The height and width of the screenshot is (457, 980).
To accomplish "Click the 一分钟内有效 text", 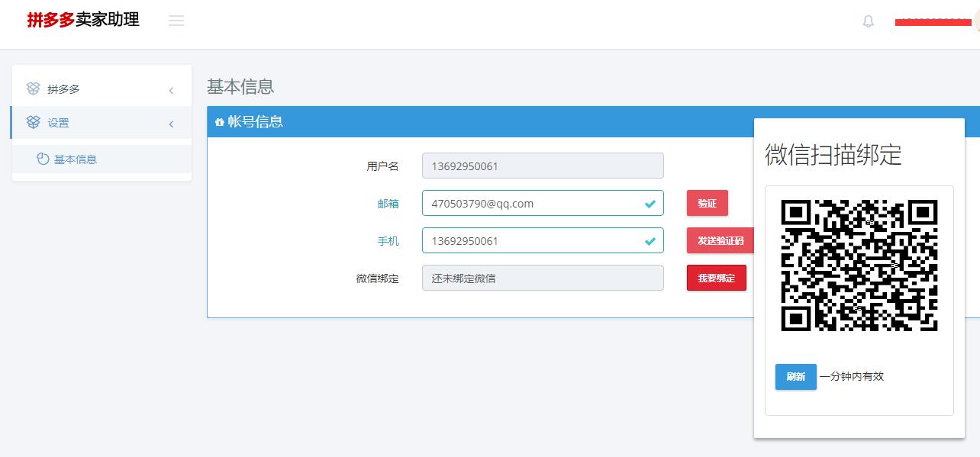I will [x=852, y=376].
